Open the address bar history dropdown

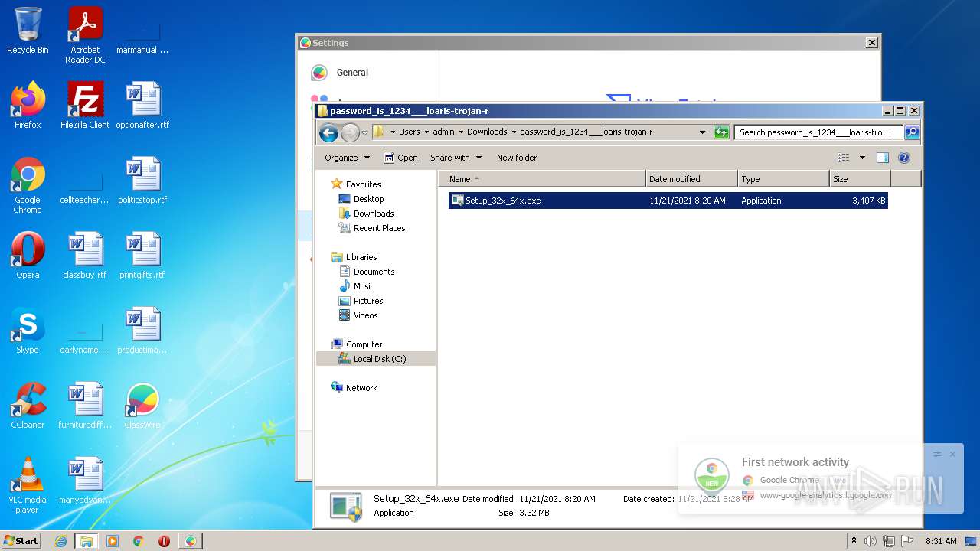(702, 132)
